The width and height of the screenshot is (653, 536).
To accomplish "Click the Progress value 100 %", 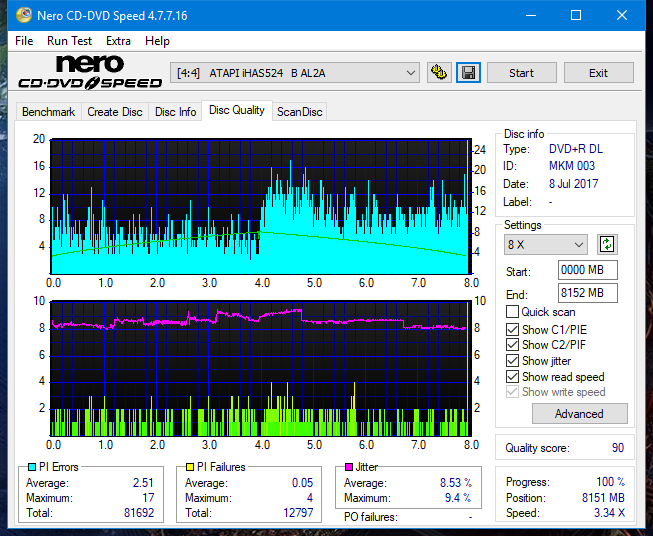I will [610, 482].
